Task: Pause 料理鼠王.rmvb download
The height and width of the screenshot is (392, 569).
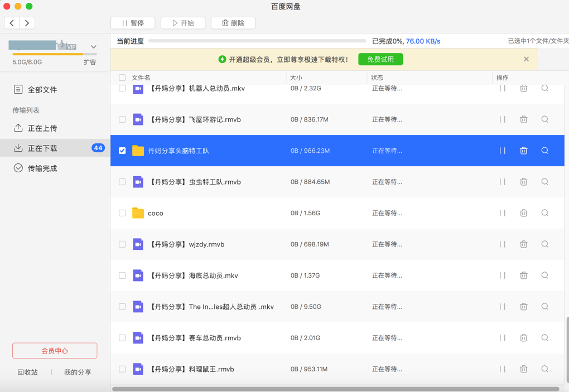Action: pyautogui.click(x=502, y=369)
